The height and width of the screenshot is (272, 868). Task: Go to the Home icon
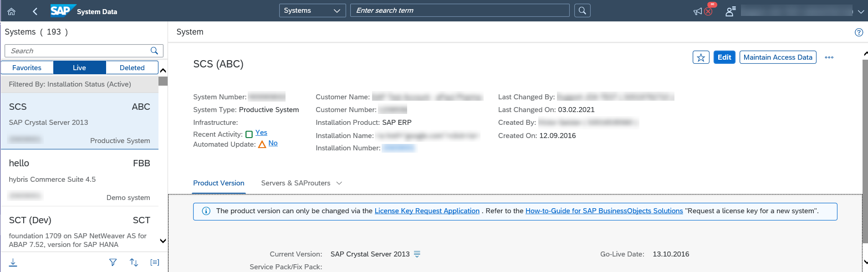(11, 11)
